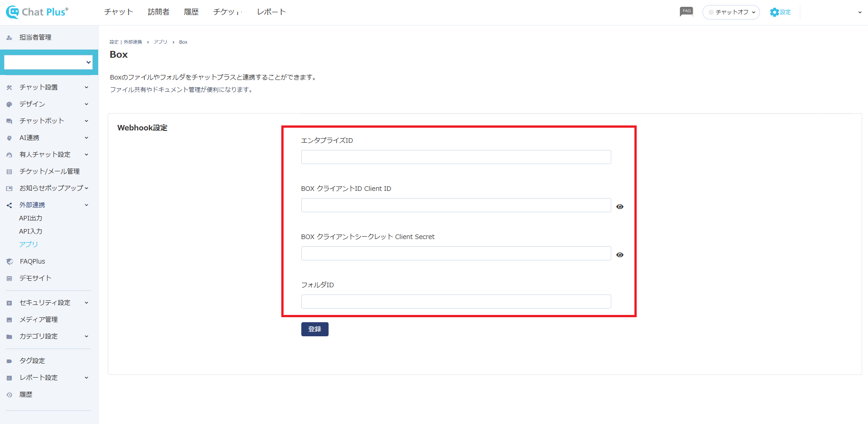Open メディア管理 in the sidebar
868x424 pixels.
(39, 319)
